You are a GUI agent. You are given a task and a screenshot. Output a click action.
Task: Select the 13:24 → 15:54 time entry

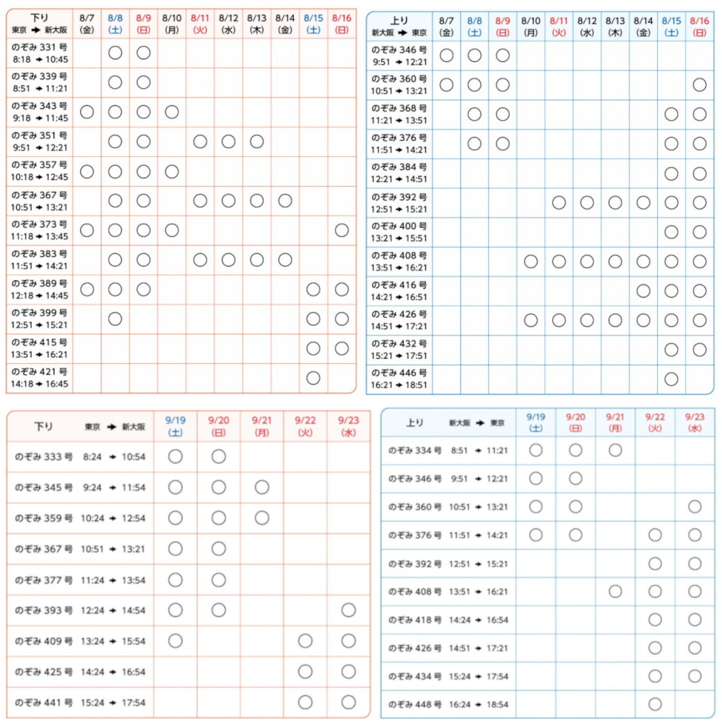(113, 641)
